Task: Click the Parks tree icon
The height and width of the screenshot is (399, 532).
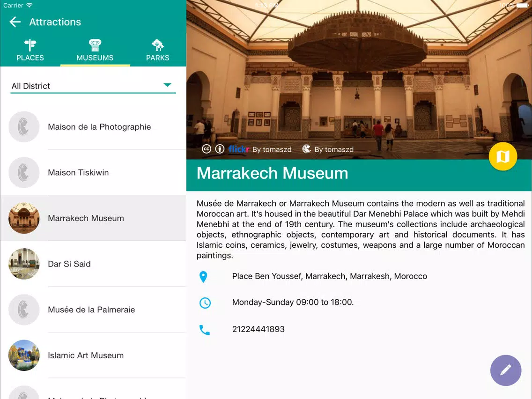Action: (x=158, y=45)
